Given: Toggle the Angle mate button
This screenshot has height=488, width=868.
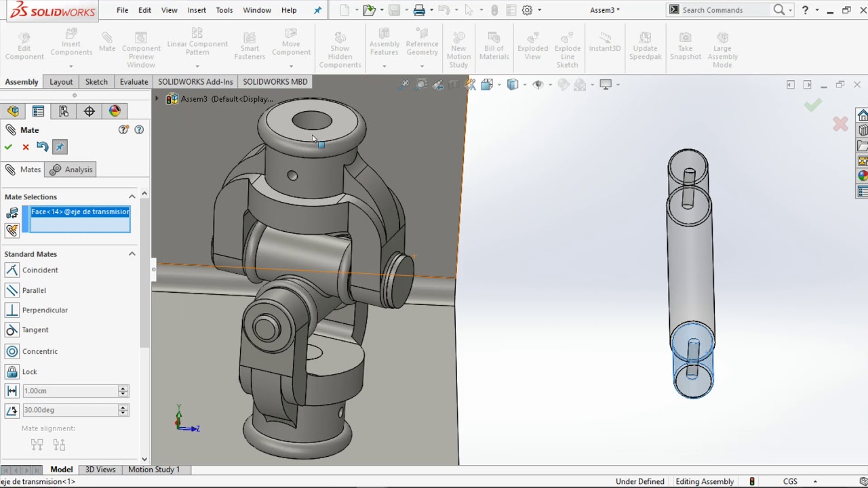Looking at the screenshot, I should [x=12, y=410].
